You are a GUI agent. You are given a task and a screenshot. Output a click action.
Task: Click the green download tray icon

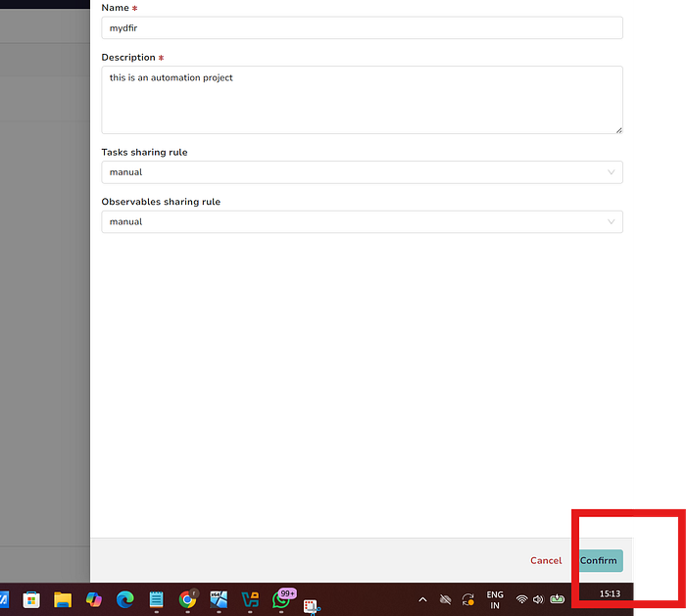(x=557, y=599)
